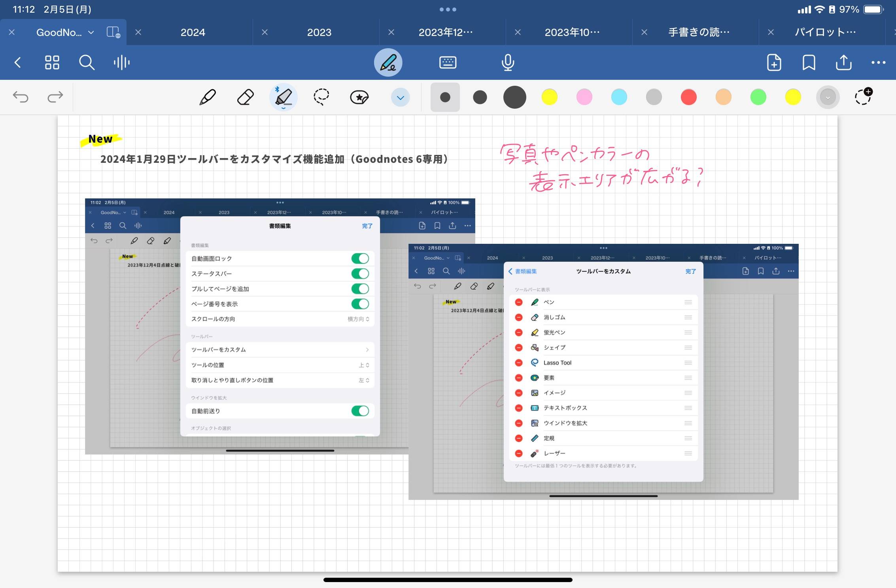The image size is (896, 588).
Task: Undo the last stroke
Action: (21, 97)
